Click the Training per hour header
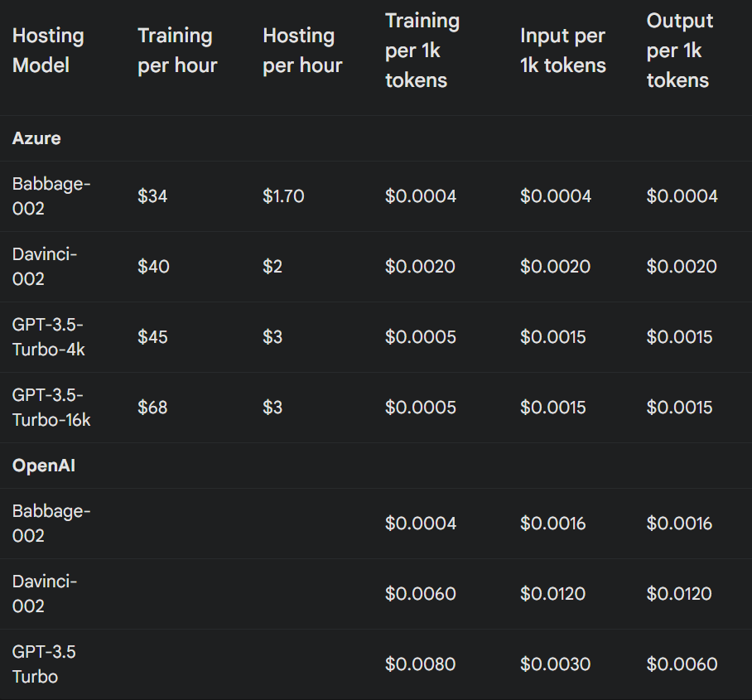 point(177,51)
